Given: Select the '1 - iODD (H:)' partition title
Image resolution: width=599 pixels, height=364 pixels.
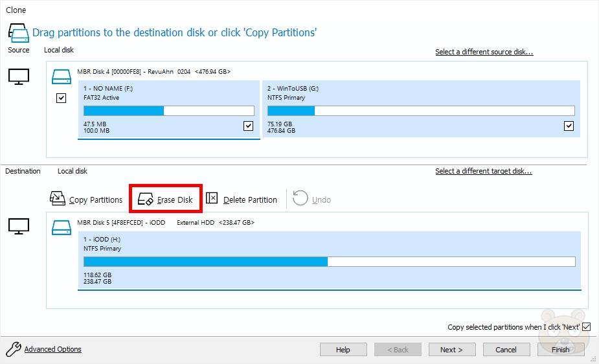Looking at the screenshot, I should pos(102,240).
